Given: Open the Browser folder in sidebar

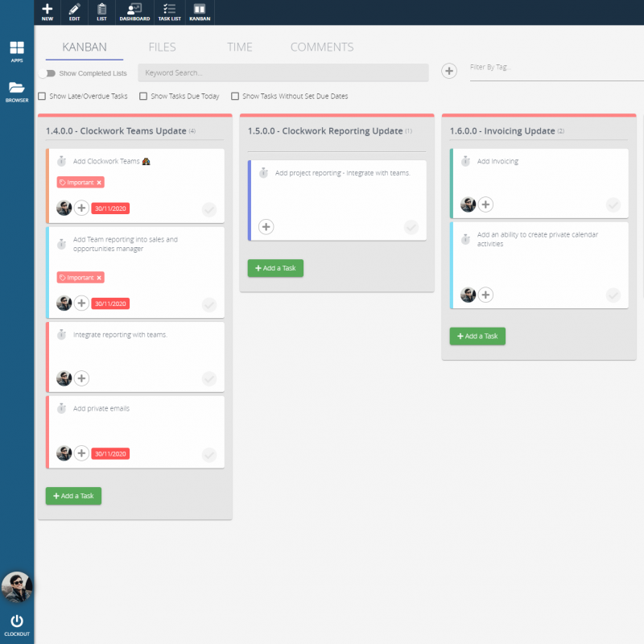Looking at the screenshot, I should coord(17,92).
